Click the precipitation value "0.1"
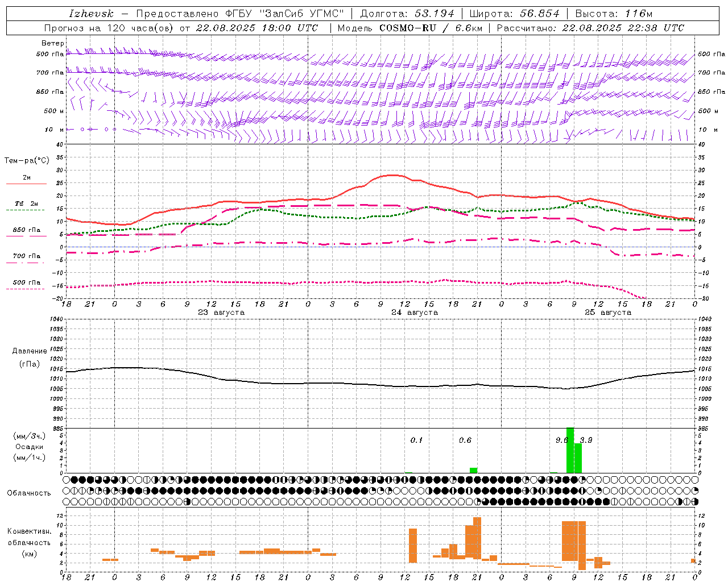 tap(417, 440)
